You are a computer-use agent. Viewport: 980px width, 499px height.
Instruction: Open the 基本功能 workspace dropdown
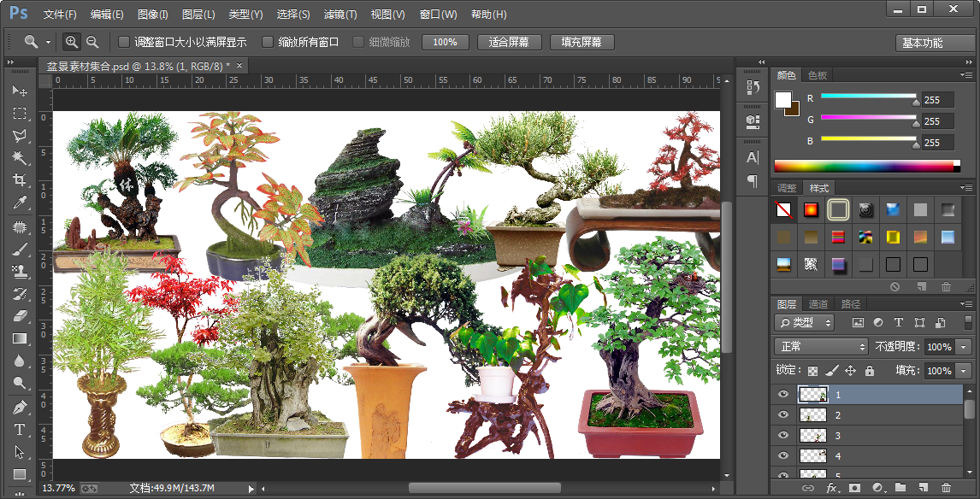coord(933,43)
